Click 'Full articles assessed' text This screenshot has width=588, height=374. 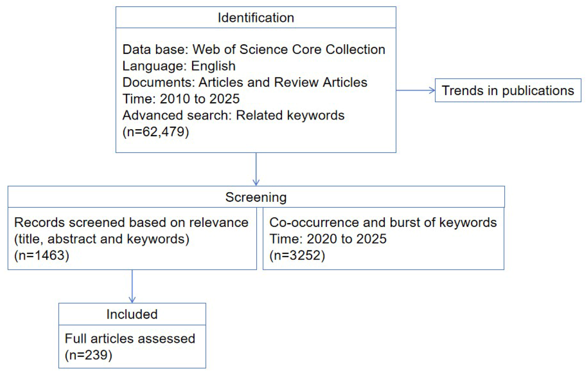coord(130,339)
